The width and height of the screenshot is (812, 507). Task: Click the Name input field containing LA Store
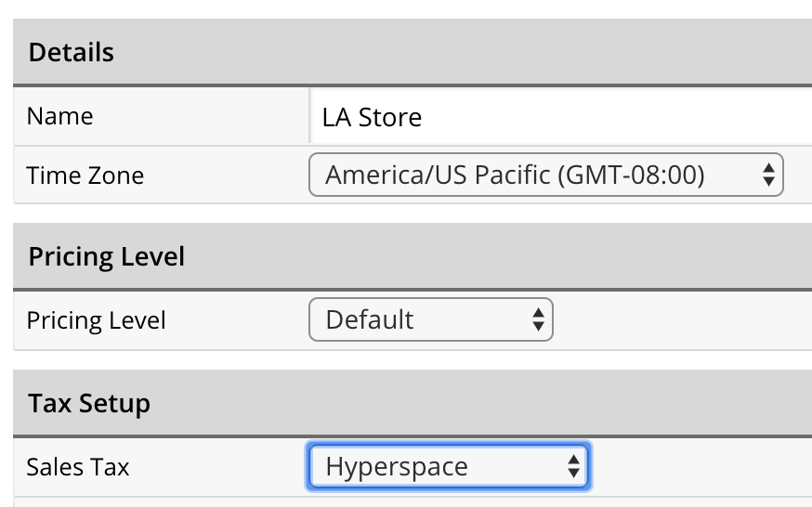[557, 117]
